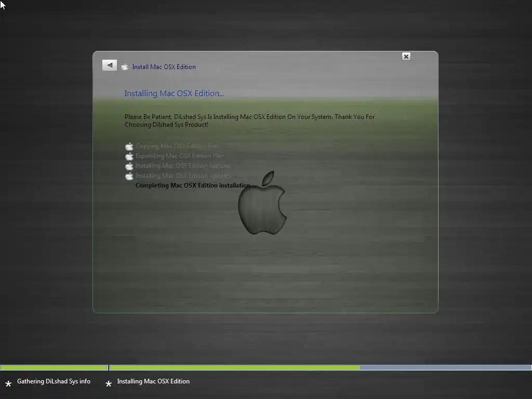Click 'Expanding Mac OSX Edition files' step

tap(179, 156)
